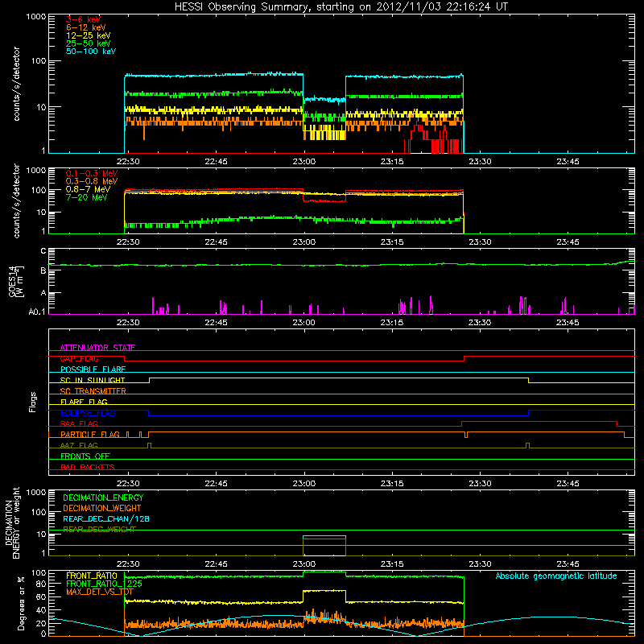Click the 23:15 tick under the GOES panel
The image size is (644, 644).
point(392,323)
